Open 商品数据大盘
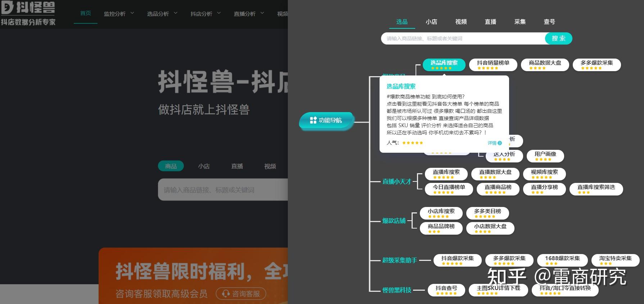 [x=545, y=65]
